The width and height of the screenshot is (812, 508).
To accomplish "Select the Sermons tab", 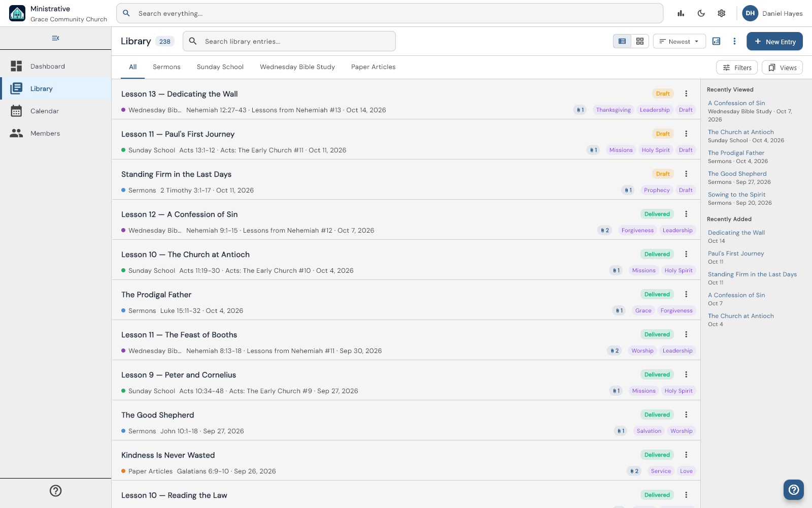I will pos(166,67).
